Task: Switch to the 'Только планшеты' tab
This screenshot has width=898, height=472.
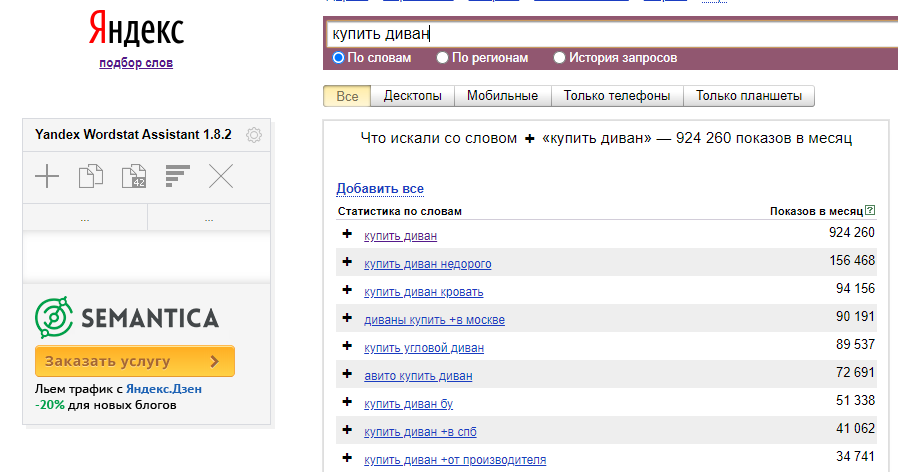Action: [x=749, y=96]
